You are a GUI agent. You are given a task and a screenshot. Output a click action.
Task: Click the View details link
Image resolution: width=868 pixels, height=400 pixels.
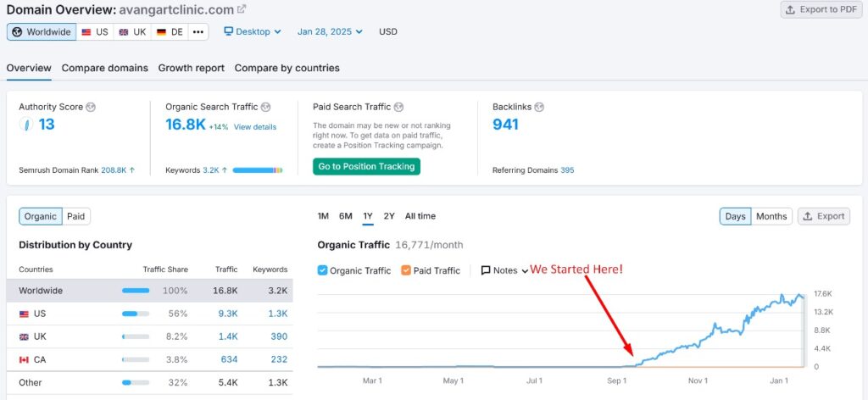coord(255,127)
